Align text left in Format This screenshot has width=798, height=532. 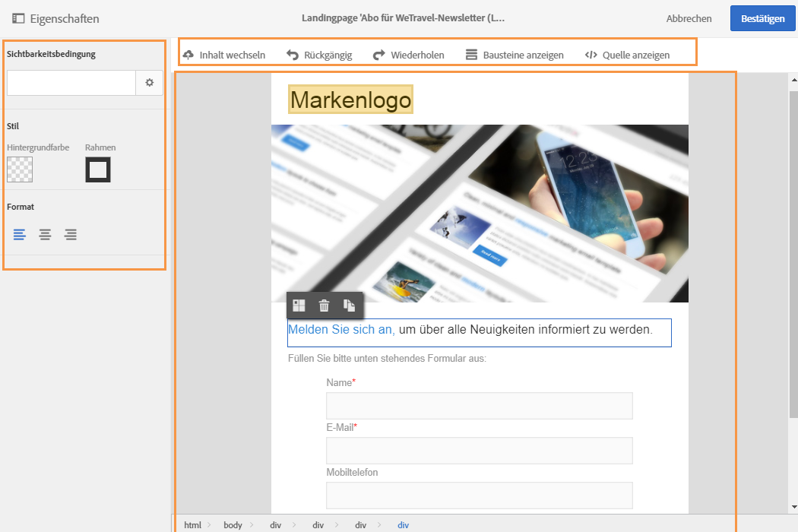click(x=19, y=234)
